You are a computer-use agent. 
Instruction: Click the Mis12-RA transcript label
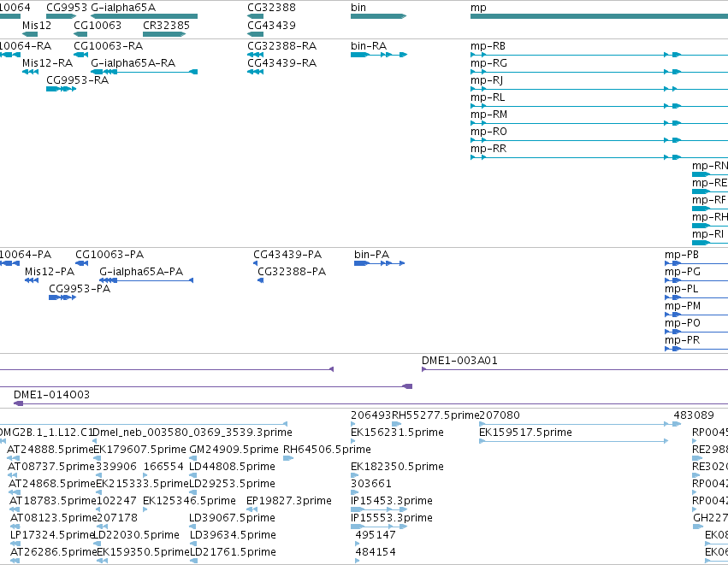coord(47,63)
